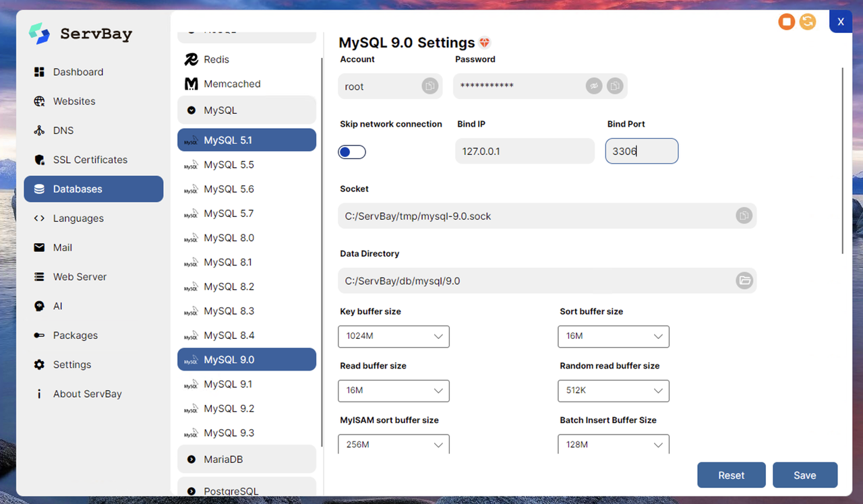Click the Memcached M logo icon
The height and width of the screenshot is (504, 863).
tap(191, 84)
